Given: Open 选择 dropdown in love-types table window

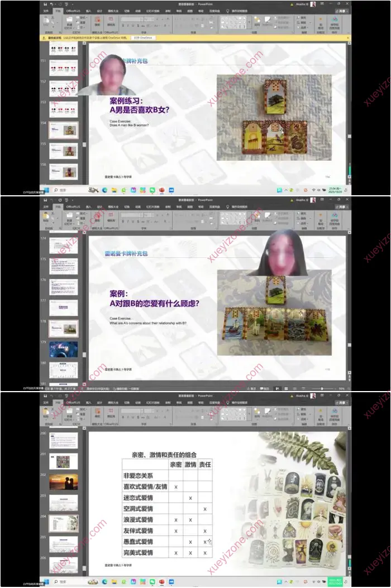Looking at the screenshot, I should coord(303,420).
